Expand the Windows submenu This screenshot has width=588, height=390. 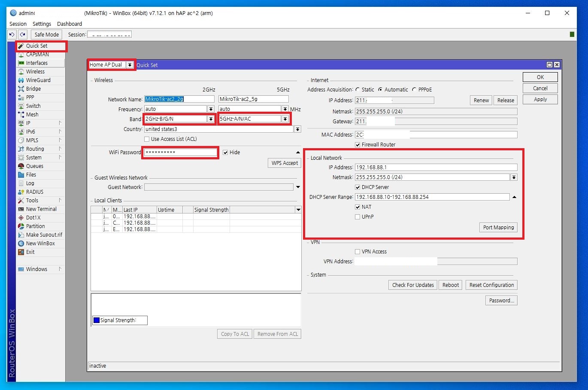point(60,269)
